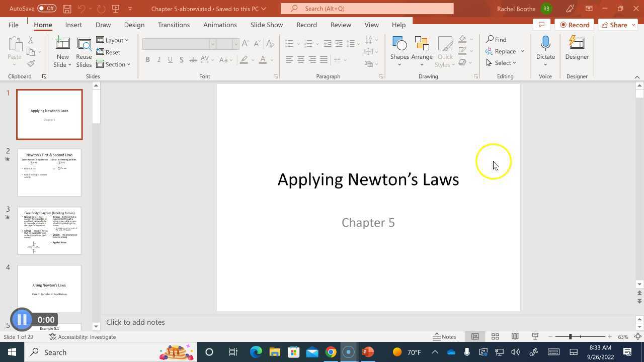Open the Transitions ribbon tab
644x362 pixels.
click(x=174, y=25)
